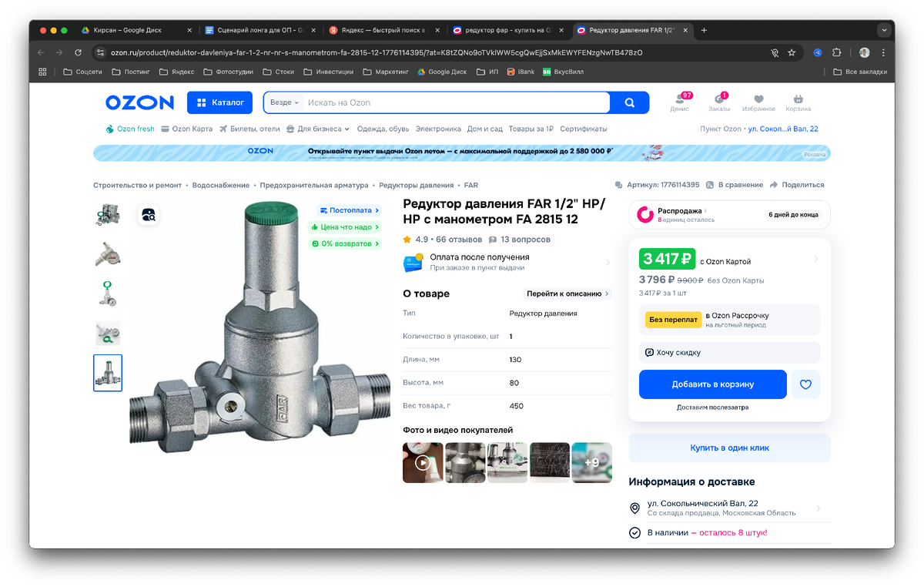Click the Ozon logo
The height and width of the screenshot is (587, 924).
[139, 102]
